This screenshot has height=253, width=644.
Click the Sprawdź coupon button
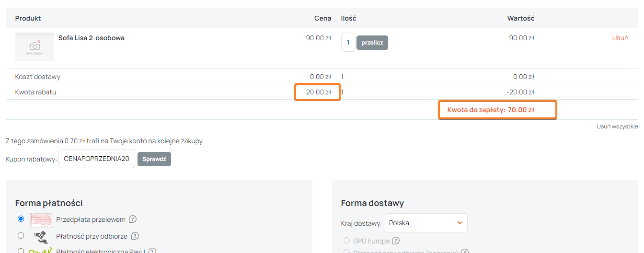154,159
